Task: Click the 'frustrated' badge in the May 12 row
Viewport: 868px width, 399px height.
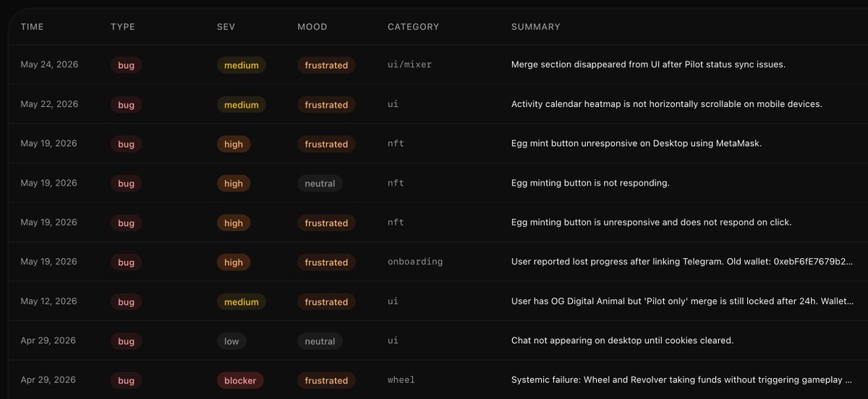Action: point(326,302)
